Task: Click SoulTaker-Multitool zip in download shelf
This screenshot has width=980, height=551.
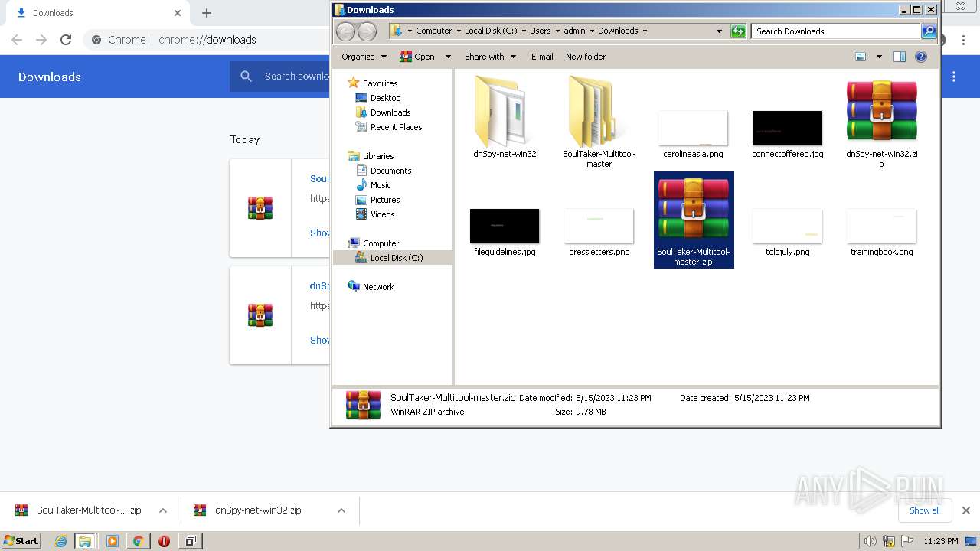Action: pyautogui.click(x=79, y=510)
